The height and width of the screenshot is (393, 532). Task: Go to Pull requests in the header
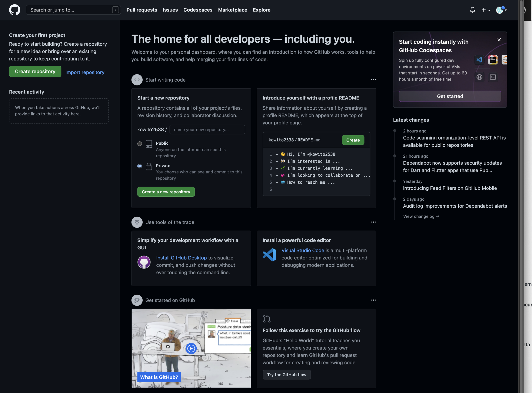[x=142, y=10]
